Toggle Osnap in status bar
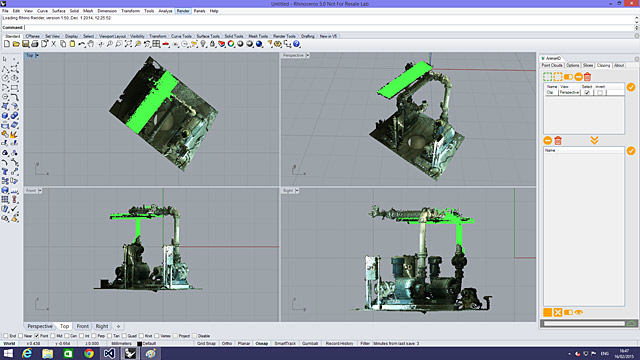Image resolution: width=640 pixels, height=360 pixels. tap(262, 344)
